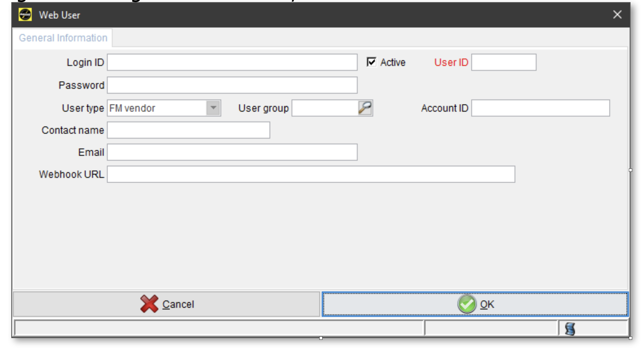The image size is (644, 351).
Task: Confirm with the OK button
Action: [x=475, y=304]
